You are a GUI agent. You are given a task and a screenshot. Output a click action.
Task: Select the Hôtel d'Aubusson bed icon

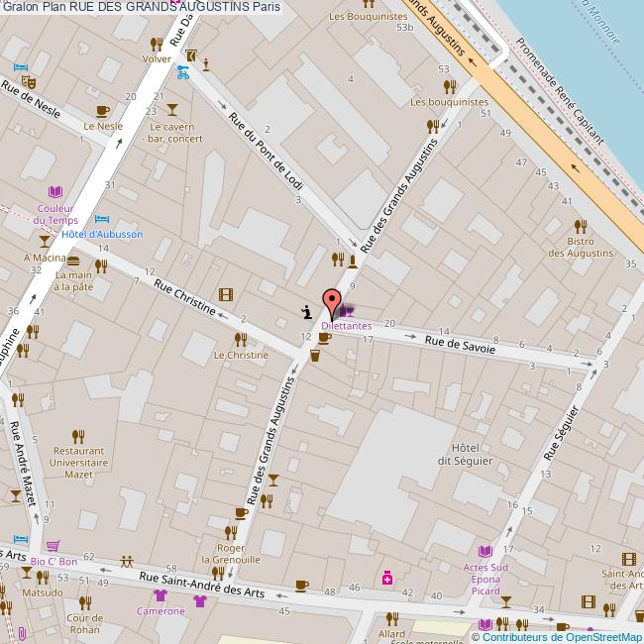click(x=101, y=219)
